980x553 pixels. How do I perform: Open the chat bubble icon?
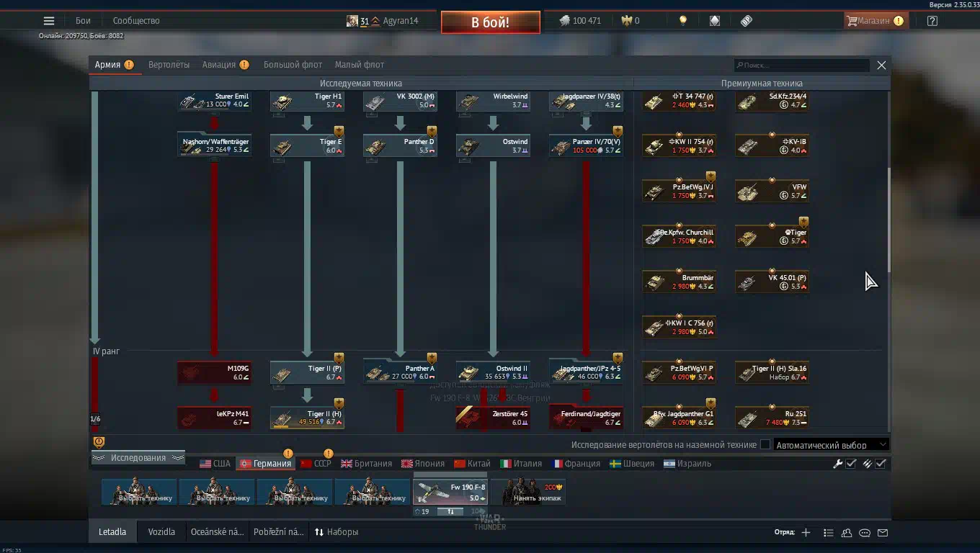(865, 533)
